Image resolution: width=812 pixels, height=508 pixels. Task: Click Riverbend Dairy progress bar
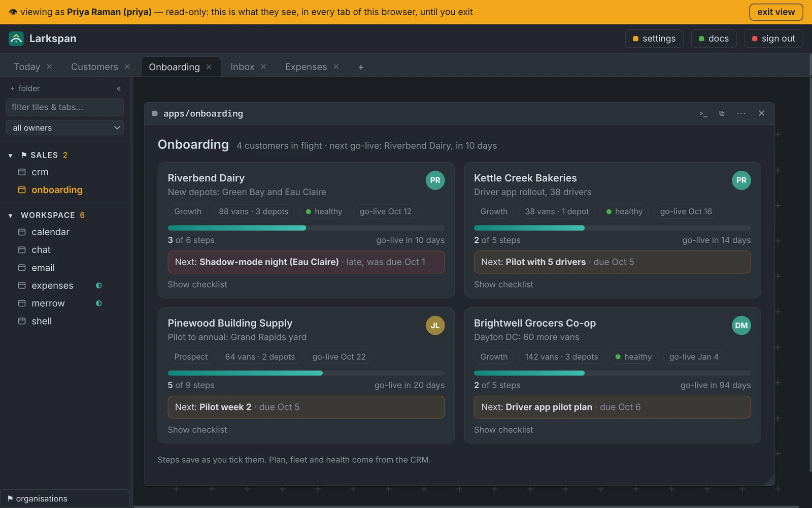tap(306, 228)
